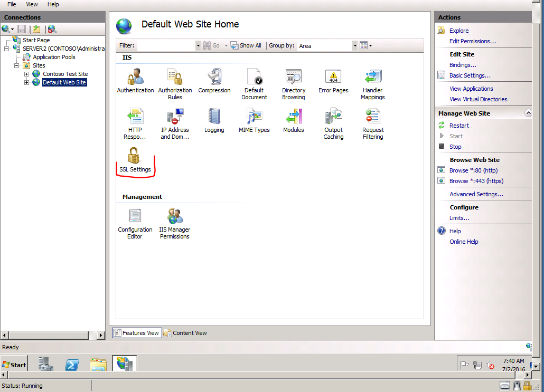The height and width of the screenshot is (392, 544).
Task: Open the Help menu
Action: 53,4
